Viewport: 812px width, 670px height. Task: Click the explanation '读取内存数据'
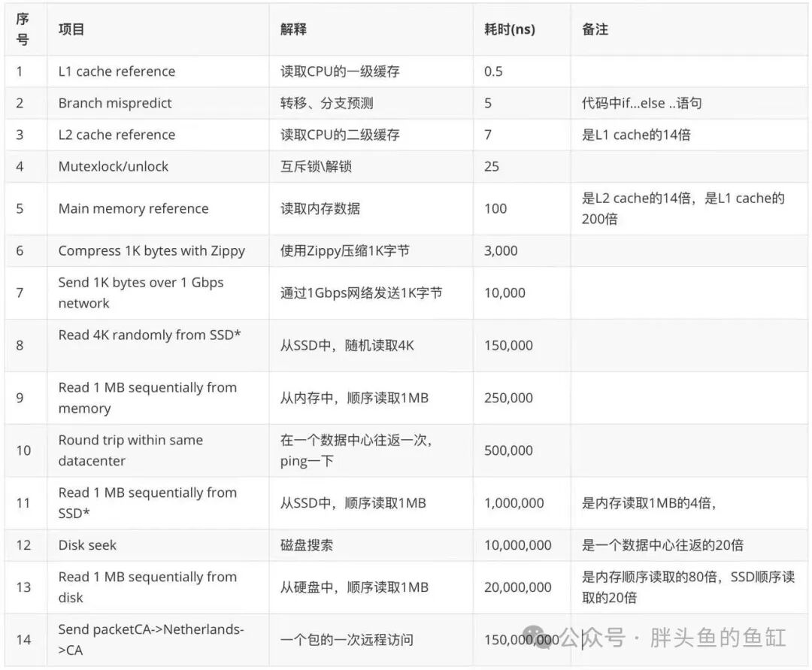[320, 208]
